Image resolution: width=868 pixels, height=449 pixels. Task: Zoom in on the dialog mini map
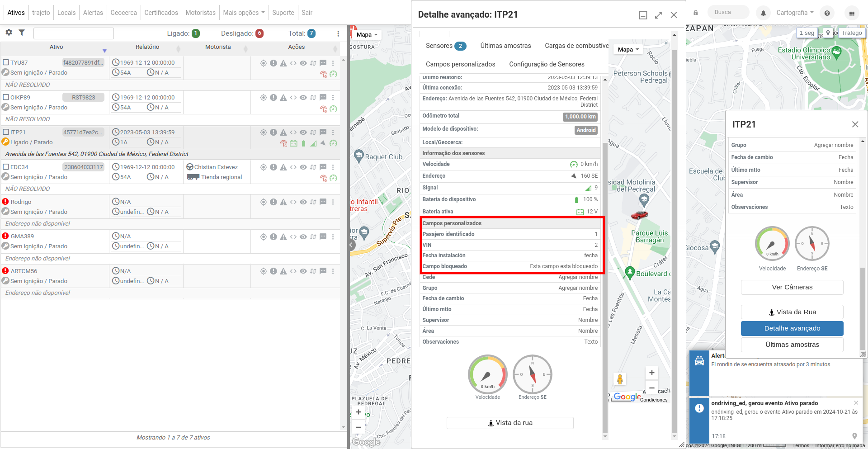point(651,373)
